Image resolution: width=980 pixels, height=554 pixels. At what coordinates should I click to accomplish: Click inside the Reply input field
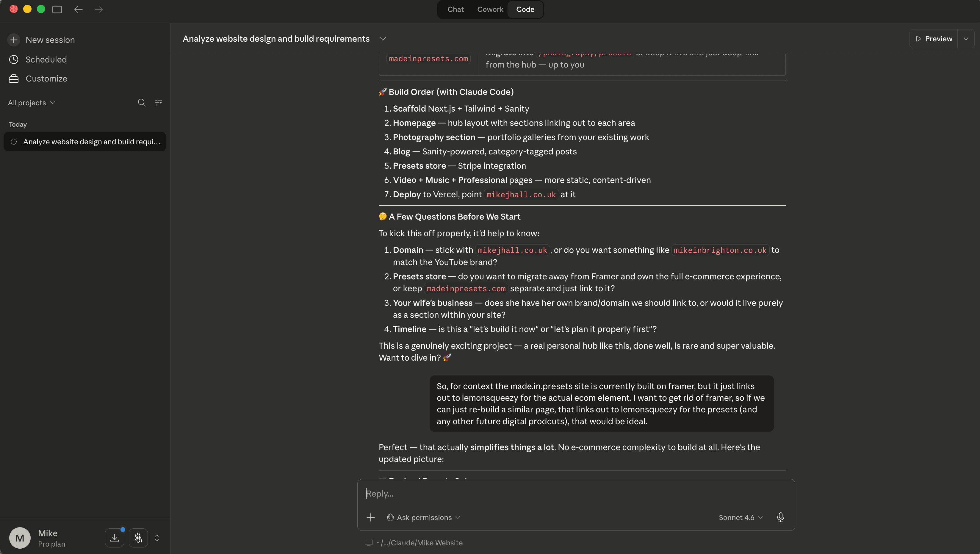click(x=571, y=494)
